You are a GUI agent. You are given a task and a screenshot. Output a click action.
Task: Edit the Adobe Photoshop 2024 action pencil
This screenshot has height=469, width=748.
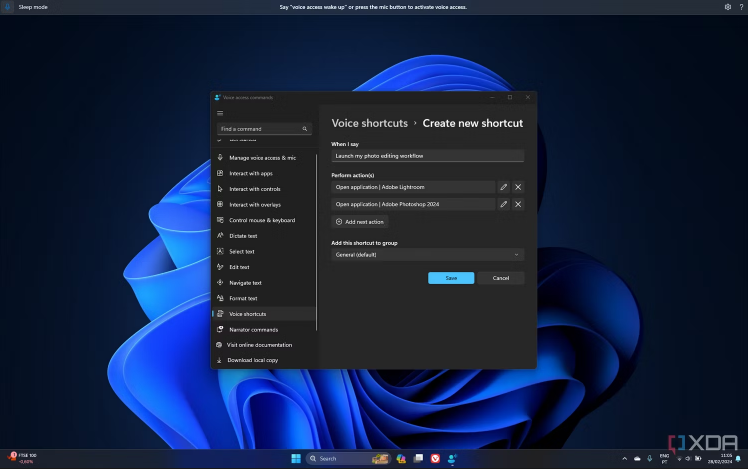point(503,204)
